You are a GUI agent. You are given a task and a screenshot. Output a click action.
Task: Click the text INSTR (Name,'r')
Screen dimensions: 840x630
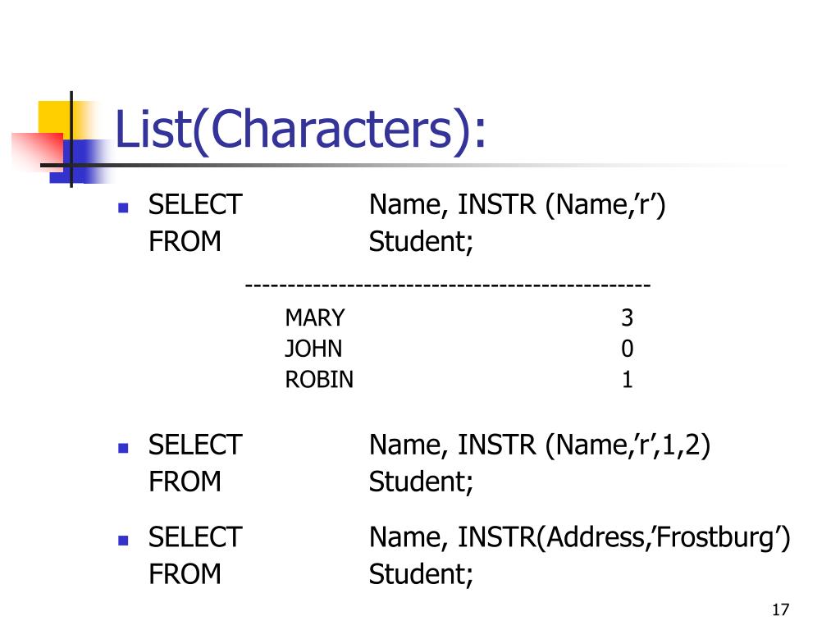[561, 206]
